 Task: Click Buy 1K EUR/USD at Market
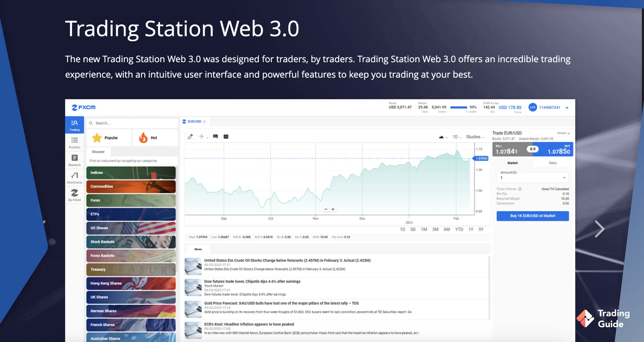(x=533, y=216)
